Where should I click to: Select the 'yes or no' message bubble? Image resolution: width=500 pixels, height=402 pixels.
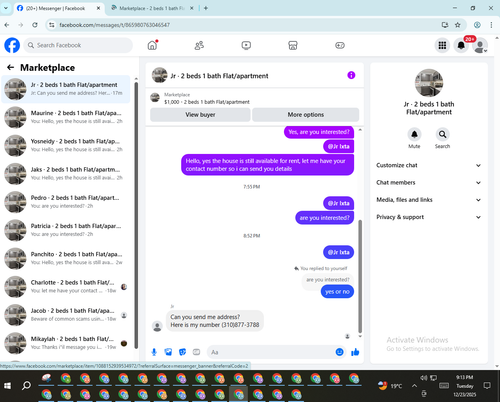tap(337, 292)
